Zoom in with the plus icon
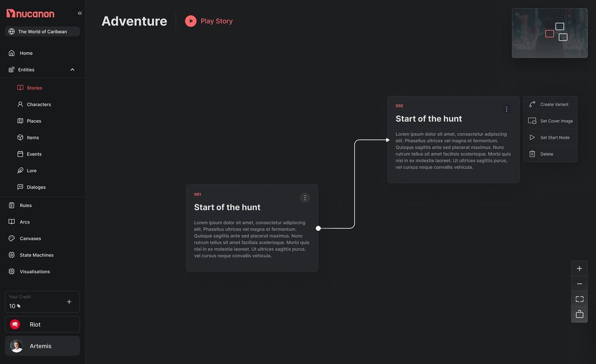Screen dimensions: 596x364 [579, 268]
